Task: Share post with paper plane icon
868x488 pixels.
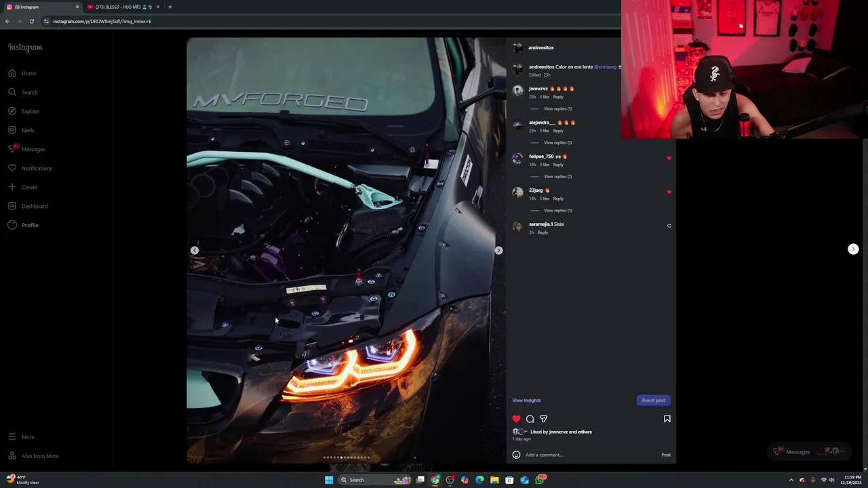Action: point(543,419)
